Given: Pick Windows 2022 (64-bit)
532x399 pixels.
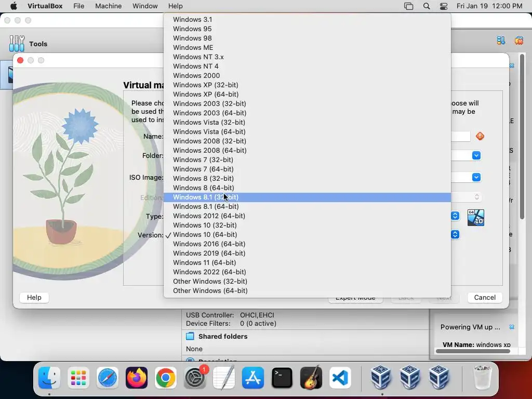Looking at the screenshot, I should pos(307,272).
